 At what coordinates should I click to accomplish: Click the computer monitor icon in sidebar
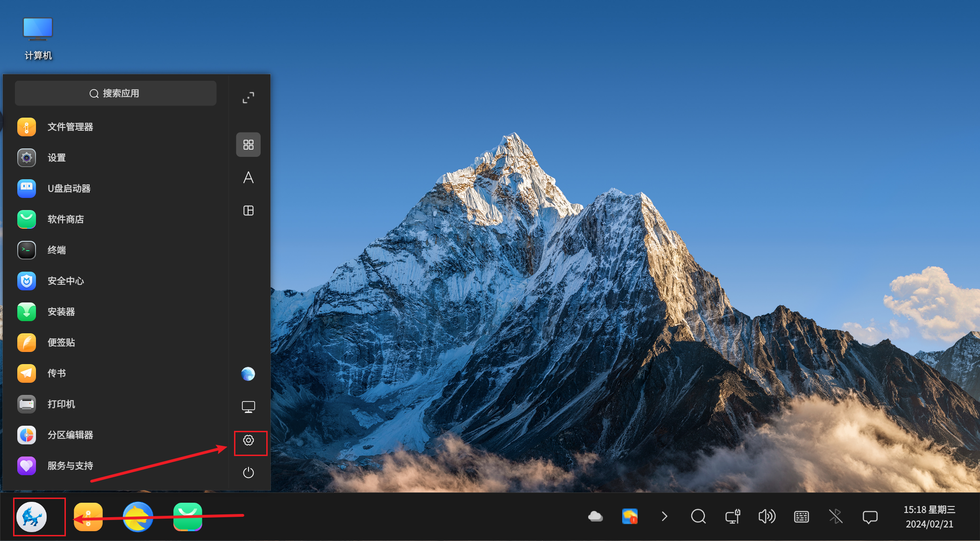click(x=249, y=407)
